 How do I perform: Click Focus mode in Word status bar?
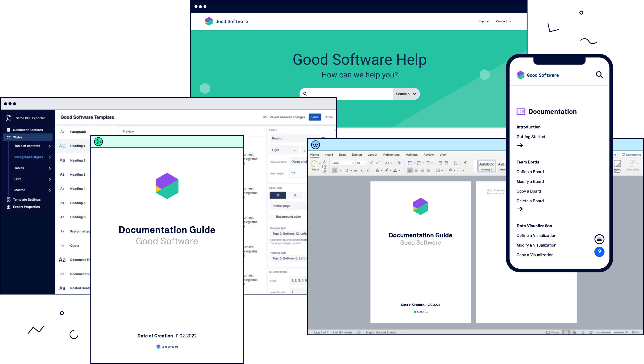(553, 332)
